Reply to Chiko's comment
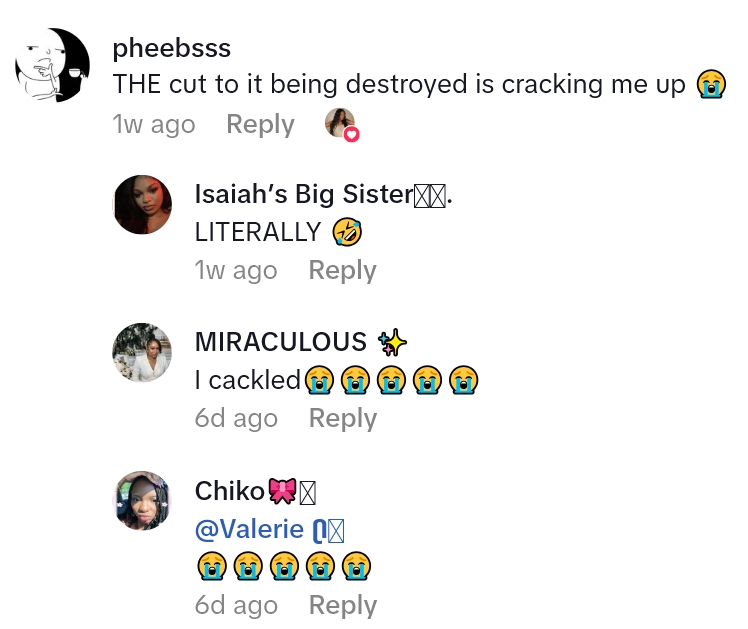Screen dimensions: 748x629 tap(342, 605)
